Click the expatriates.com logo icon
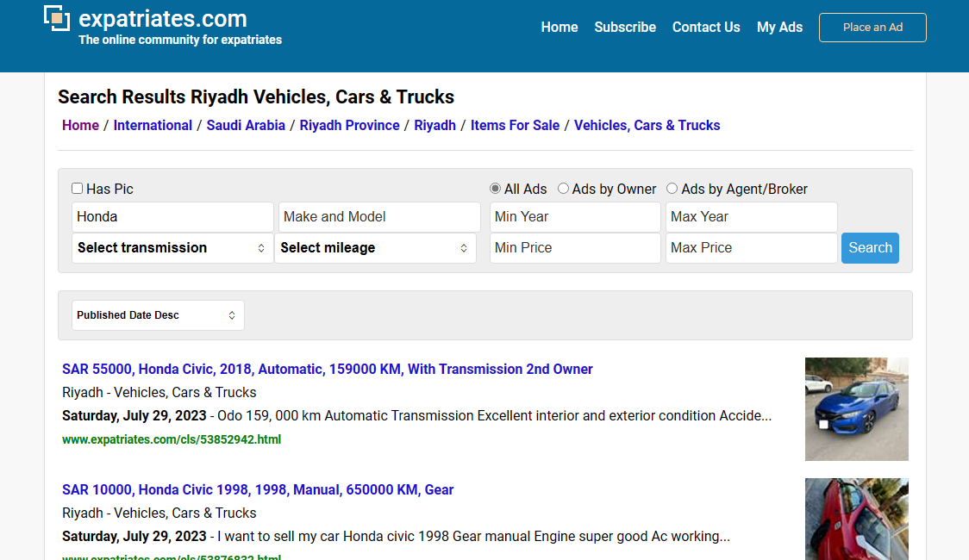 coord(57,18)
